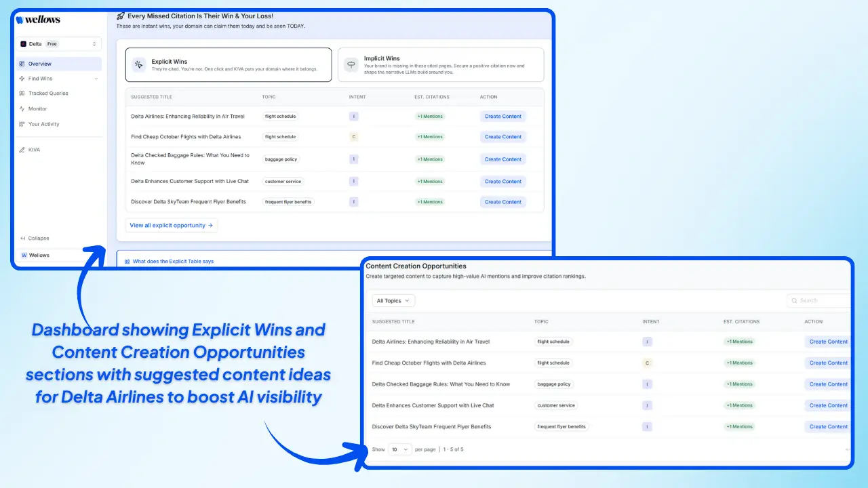Click the Delta brand icon in the switcher

click(x=23, y=44)
